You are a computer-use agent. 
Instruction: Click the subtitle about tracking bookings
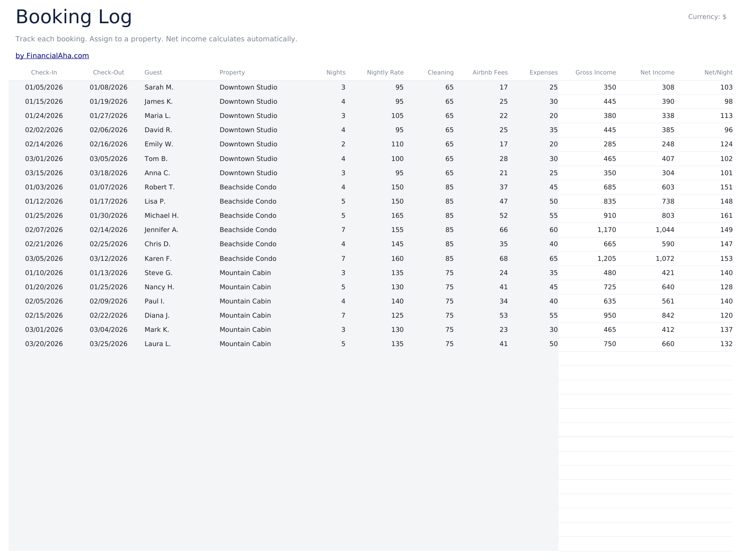(156, 39)
